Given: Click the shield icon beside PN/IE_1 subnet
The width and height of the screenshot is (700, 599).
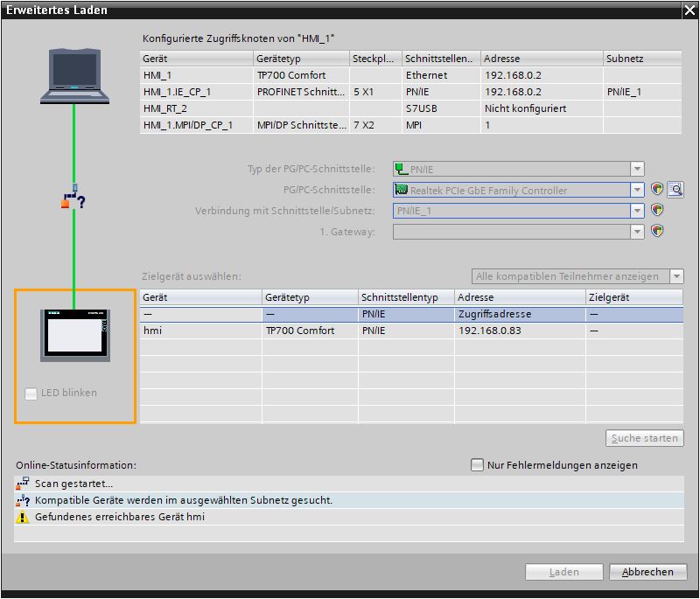Looking at the screenshot, I should click(x=657, y=211).
